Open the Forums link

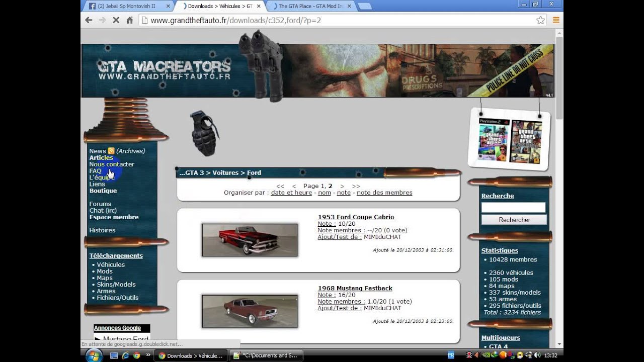coord(100,204)
